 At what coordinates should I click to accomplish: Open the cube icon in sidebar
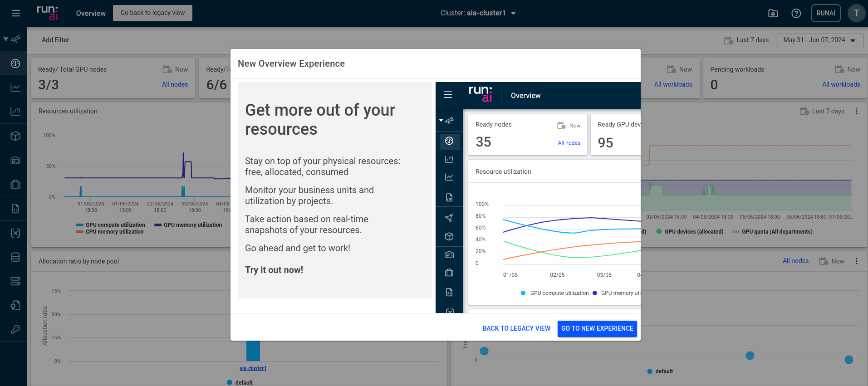[15, 136]
